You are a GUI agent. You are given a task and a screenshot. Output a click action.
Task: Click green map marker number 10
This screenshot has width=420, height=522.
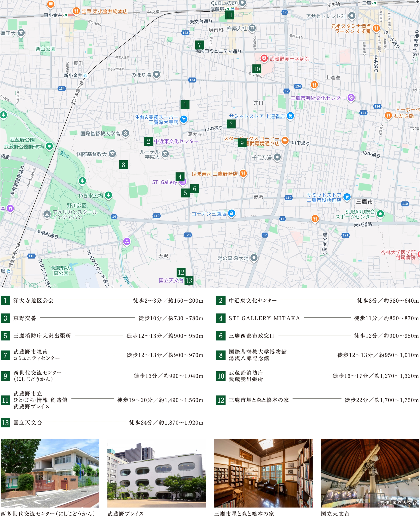click(x=257, y=69)
